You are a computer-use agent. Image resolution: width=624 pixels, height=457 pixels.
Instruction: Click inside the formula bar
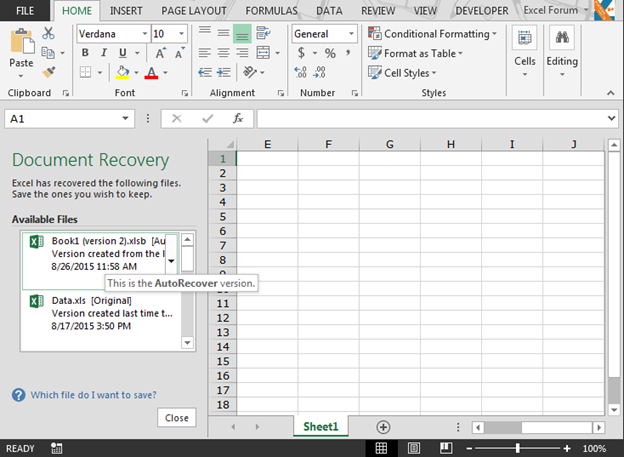coord(431,119)
